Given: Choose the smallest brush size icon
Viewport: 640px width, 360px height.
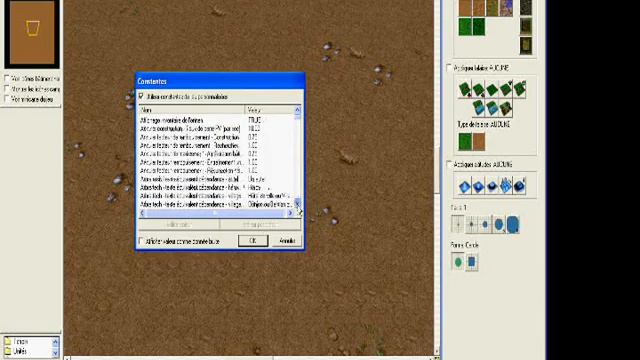Looking at the screenshot, I should pos(458,224).
